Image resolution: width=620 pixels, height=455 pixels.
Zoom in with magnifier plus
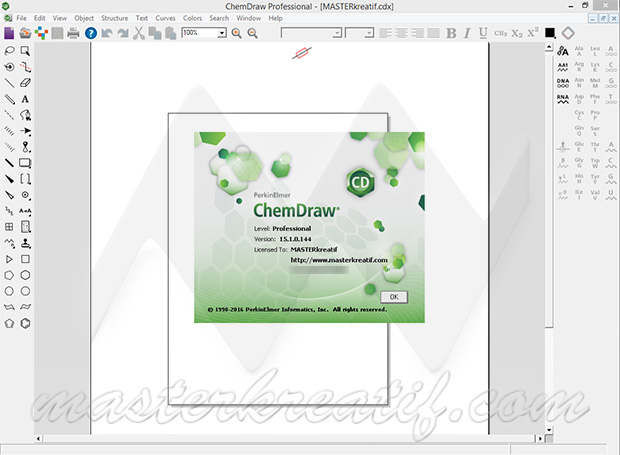click(x=236, y=33)
